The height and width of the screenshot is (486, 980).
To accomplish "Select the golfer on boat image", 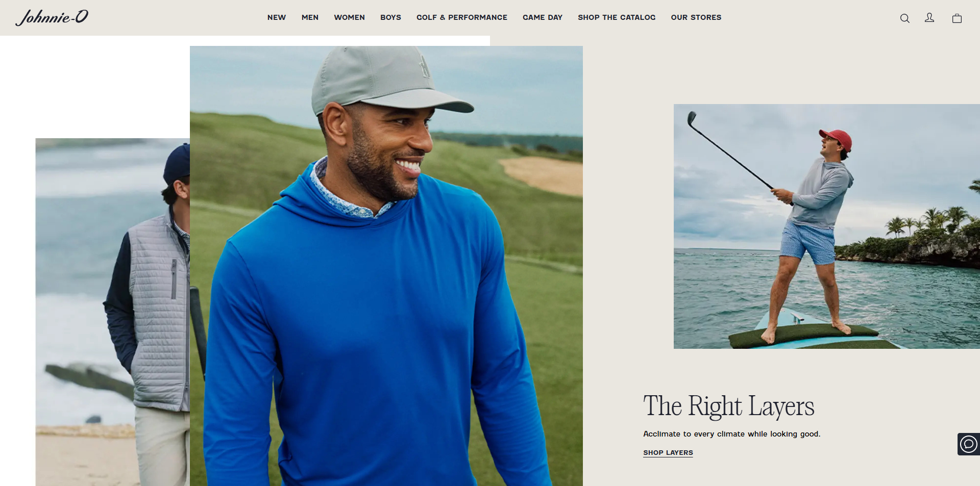I will [x=827, y=226].
